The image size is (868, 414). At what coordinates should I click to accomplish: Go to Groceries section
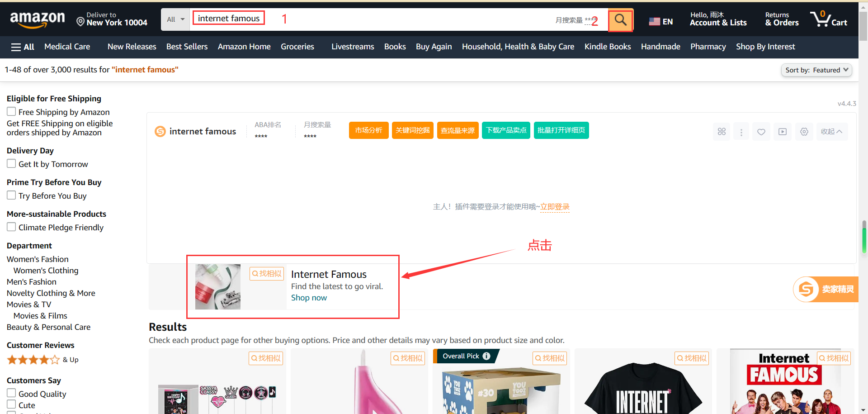(297, 47)
